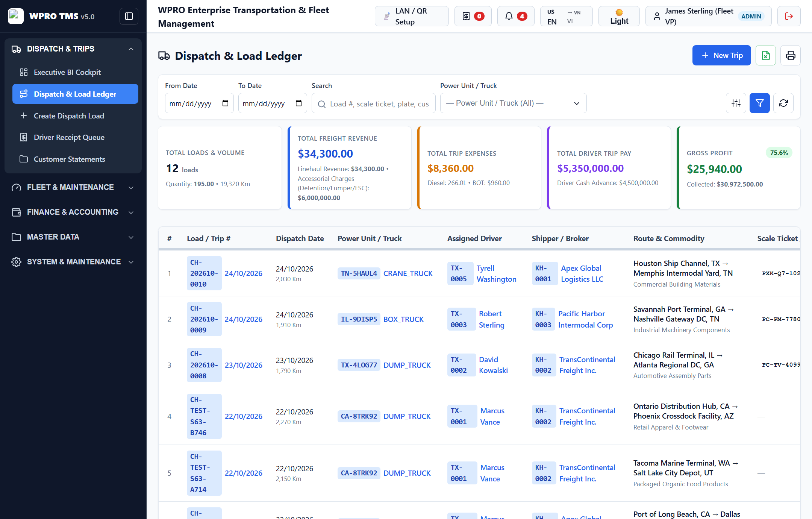Print the ledger using printer icon
This screenshot has width=812, height=519.
[x=791, y=55]
